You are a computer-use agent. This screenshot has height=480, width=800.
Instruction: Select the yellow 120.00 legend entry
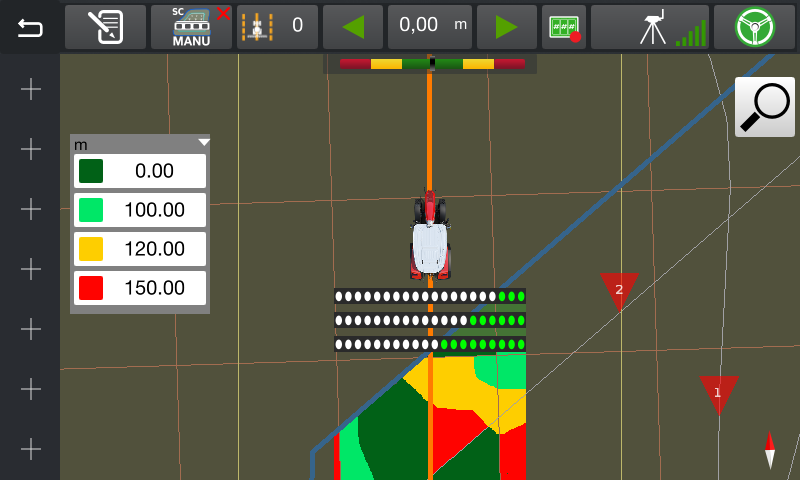[140, 249]
